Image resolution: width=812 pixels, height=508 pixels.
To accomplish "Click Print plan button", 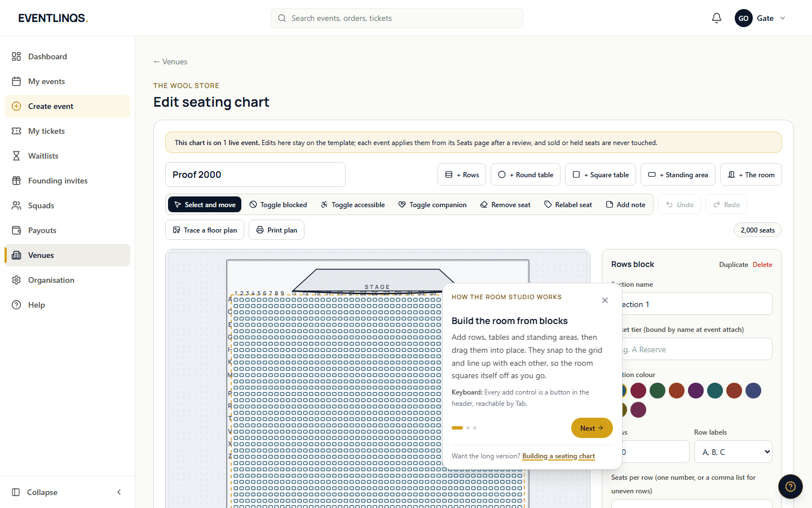I will 276,230.
